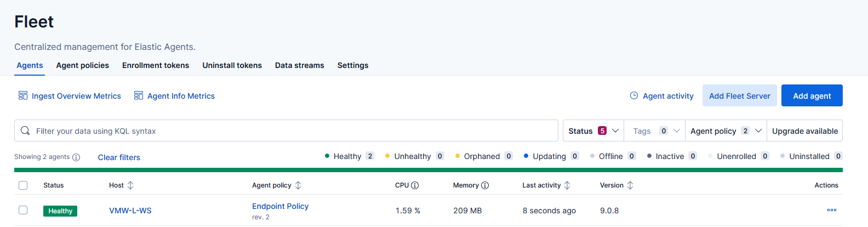Toggle the Upgrade available filter
This screenshot has height=227, width=868.
point(804,131)
